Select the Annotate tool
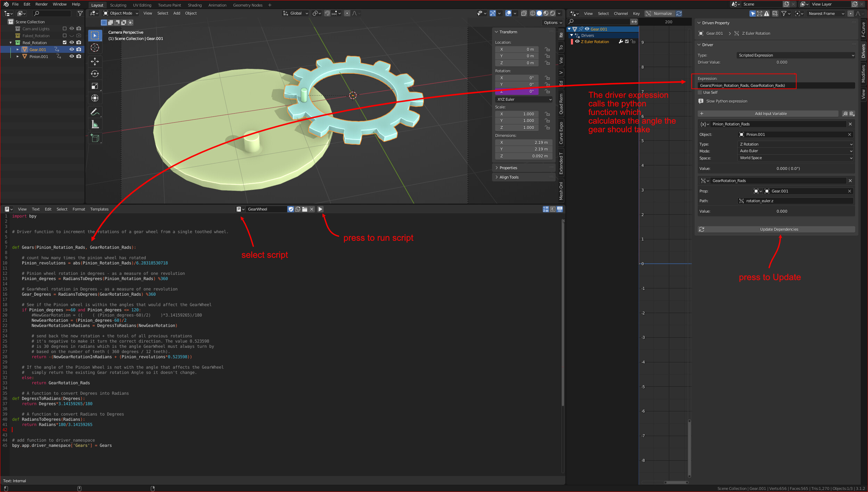 [x=95, y=111]
